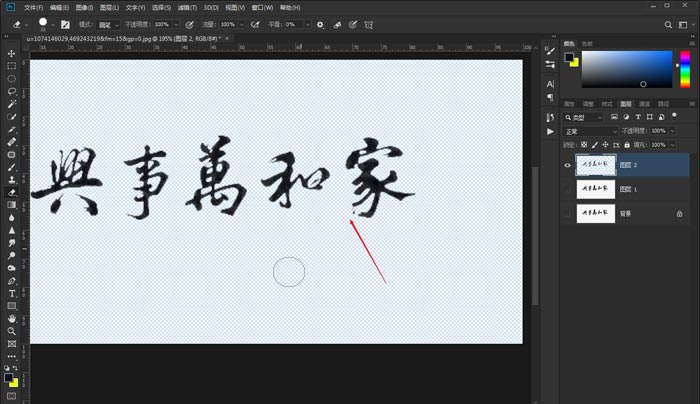
Task: Open the 窗口(W) menu
Action: point(262,8)
